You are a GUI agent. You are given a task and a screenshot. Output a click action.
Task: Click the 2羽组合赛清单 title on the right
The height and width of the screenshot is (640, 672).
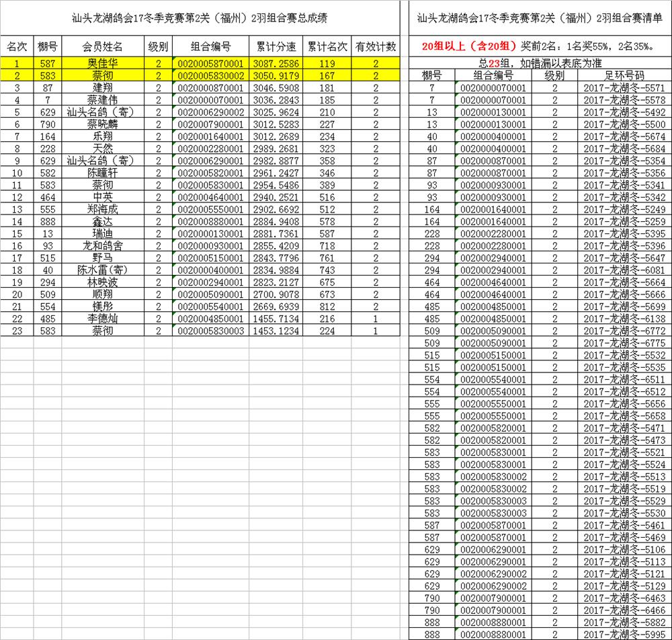(x=540, y=18)
